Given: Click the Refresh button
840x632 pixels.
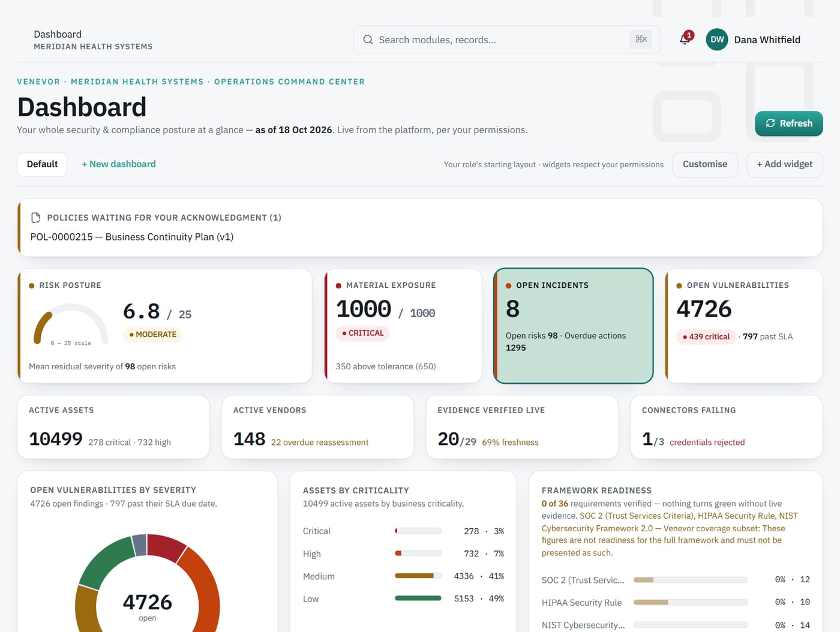Looking at the screenshot, I should [789, 124].
